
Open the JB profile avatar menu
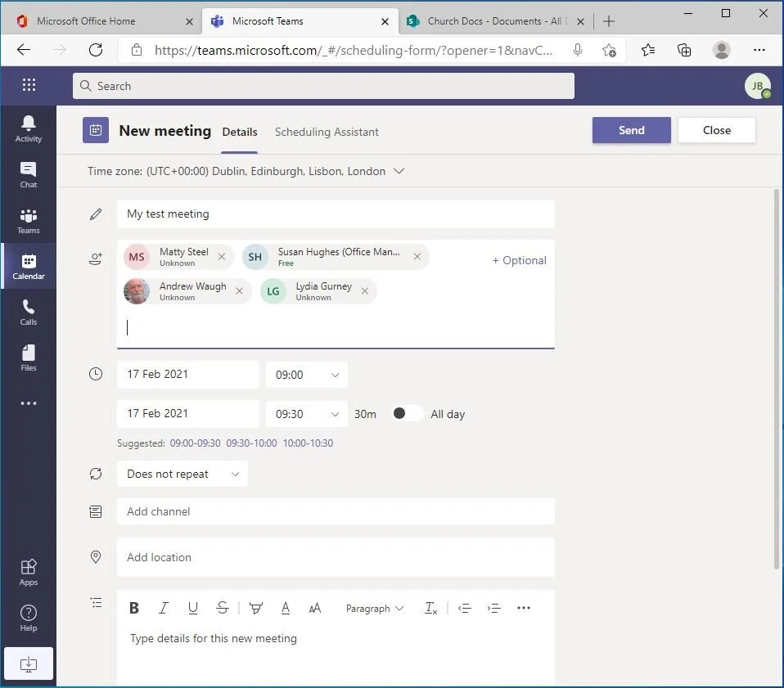(x=758, y=85)
